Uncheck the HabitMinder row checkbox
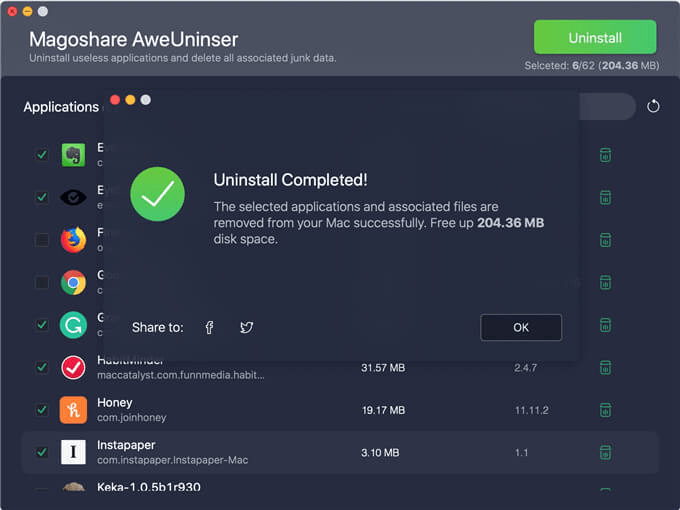The height and width of the screenshot is (510, 680). pos(42,367)
